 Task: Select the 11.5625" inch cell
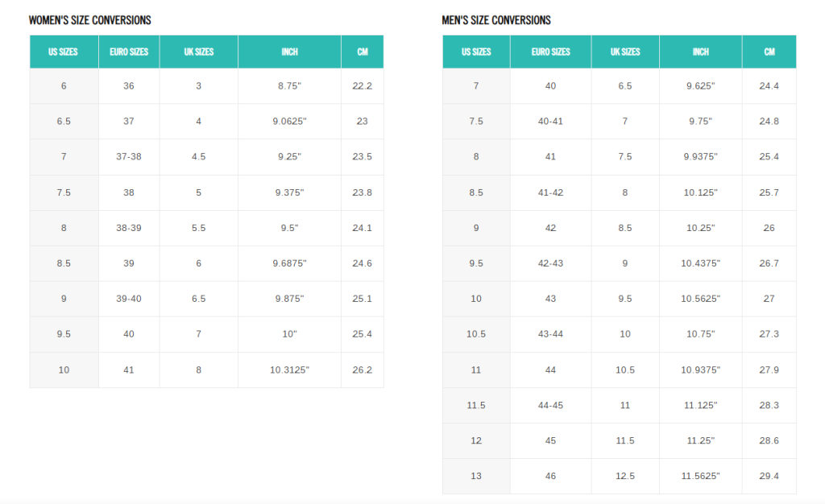point(700,476)
